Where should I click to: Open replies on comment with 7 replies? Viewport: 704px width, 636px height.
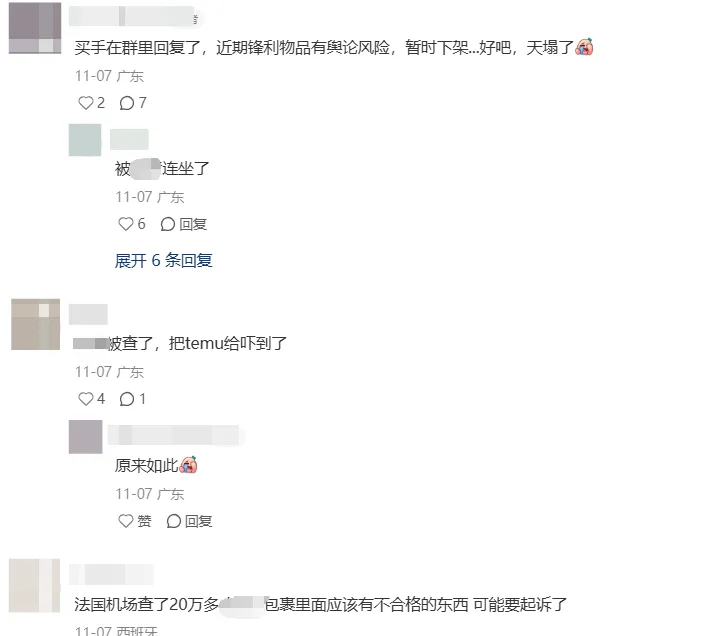(133, 103)
